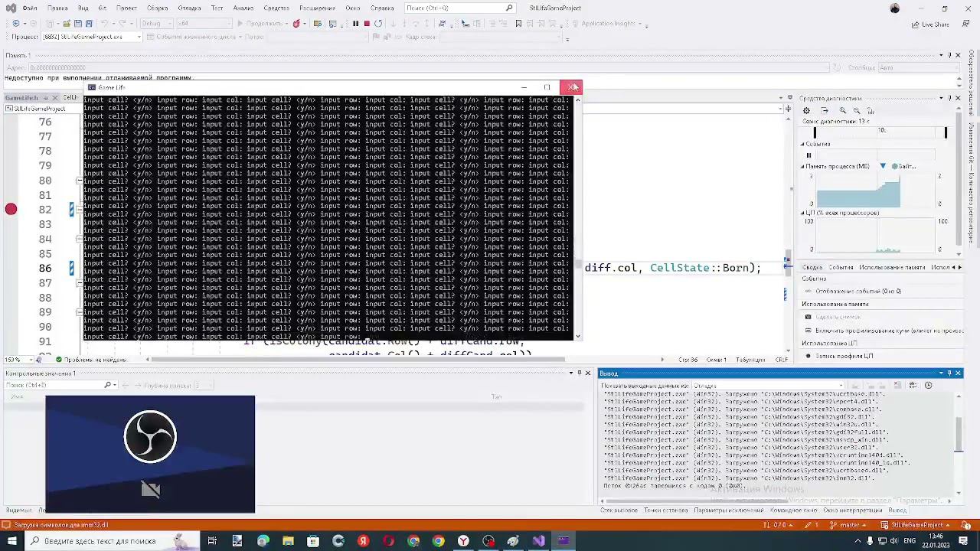Toggle auto-hide pin on Output panel
980x551 pixels.
pyautogui.click(x=949, y=373)
